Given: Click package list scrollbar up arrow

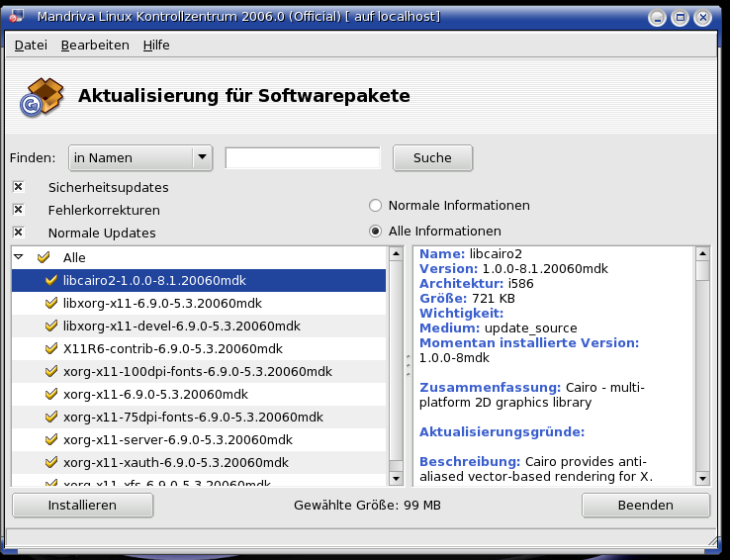Looking at the screenshot, I should 397,253.
